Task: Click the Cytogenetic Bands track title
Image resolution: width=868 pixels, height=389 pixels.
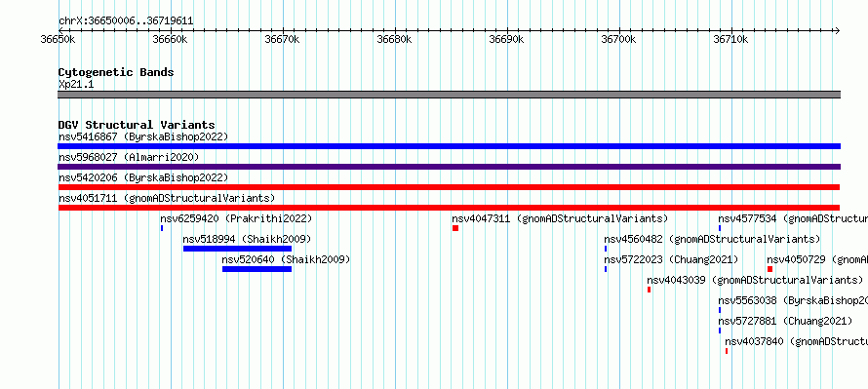Action: click(116, 72)
